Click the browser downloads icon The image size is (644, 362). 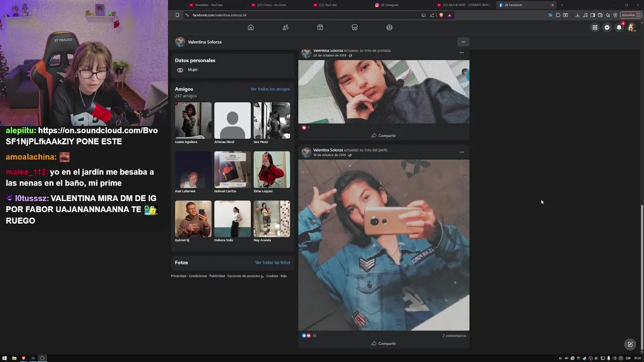tap(577, 15)
